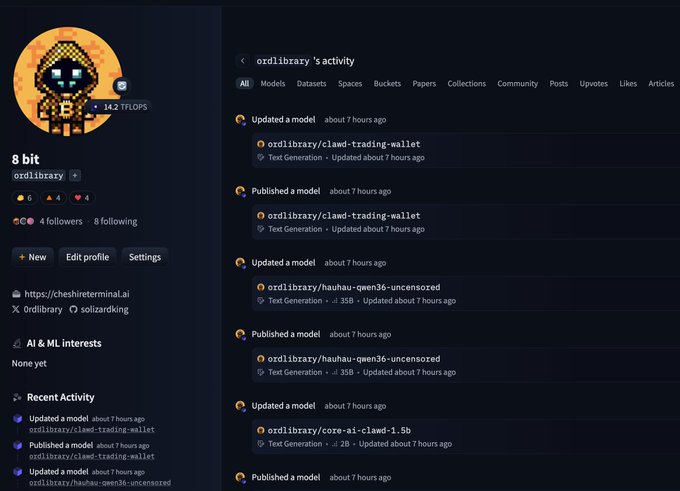The width and height of the screenshot is (680, 491).
Task: Click the heart likes badge showing 4
Action: click(x=82, y=198)
